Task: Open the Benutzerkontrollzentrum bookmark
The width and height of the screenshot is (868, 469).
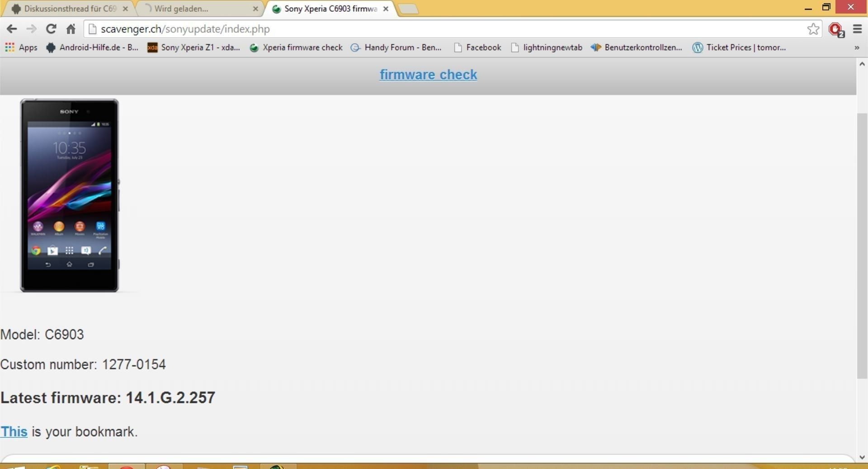Action: [637, 47]
